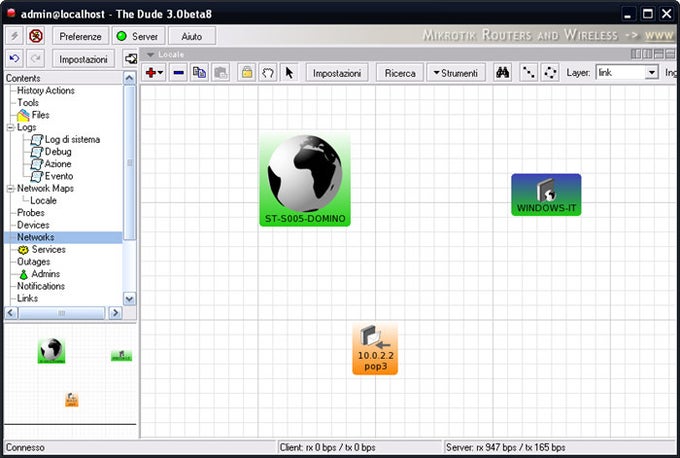Collapse the Logs tree node
Image resolution: width=680 pixels, height=458 pixels.
10,128
